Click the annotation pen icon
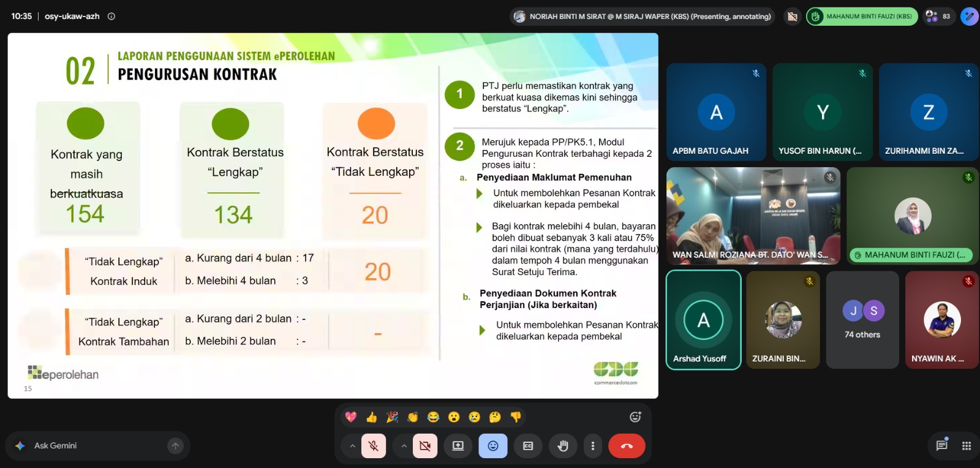This screenshot has height=468, width=980. tap(970, 17)
